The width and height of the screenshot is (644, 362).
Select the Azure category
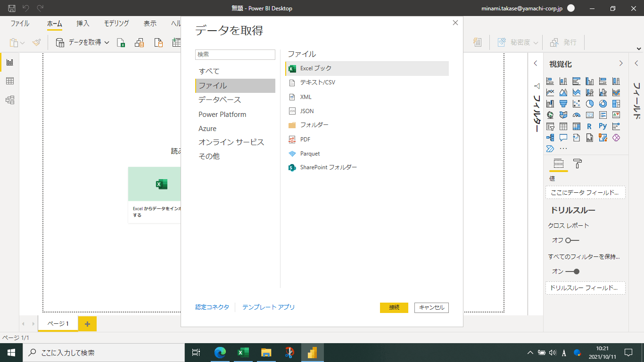[235, 129]
